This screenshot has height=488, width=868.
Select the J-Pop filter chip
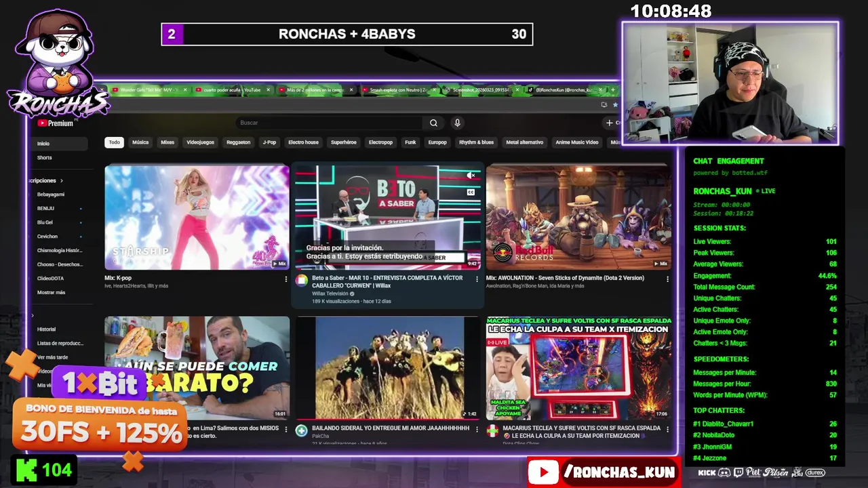[x=269, y=142]
